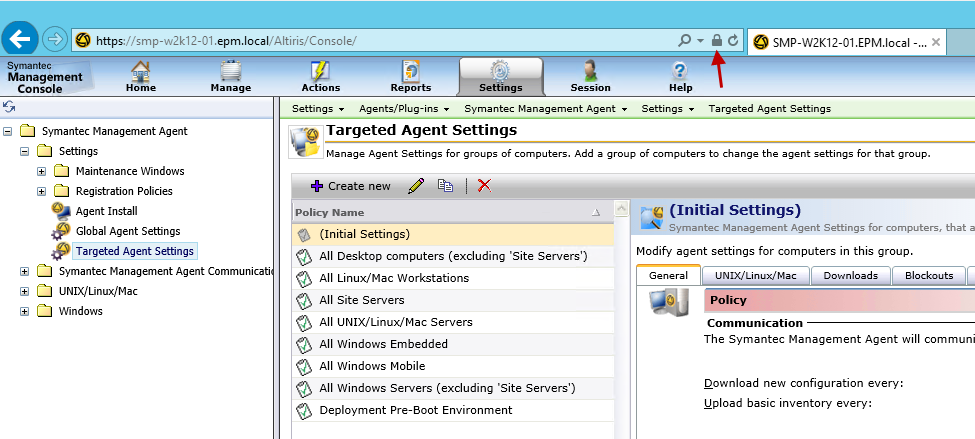The height and width of the screenshot is (439, 975).
Task: Click the Policy section computer icon
Action: tap(668, 303)
